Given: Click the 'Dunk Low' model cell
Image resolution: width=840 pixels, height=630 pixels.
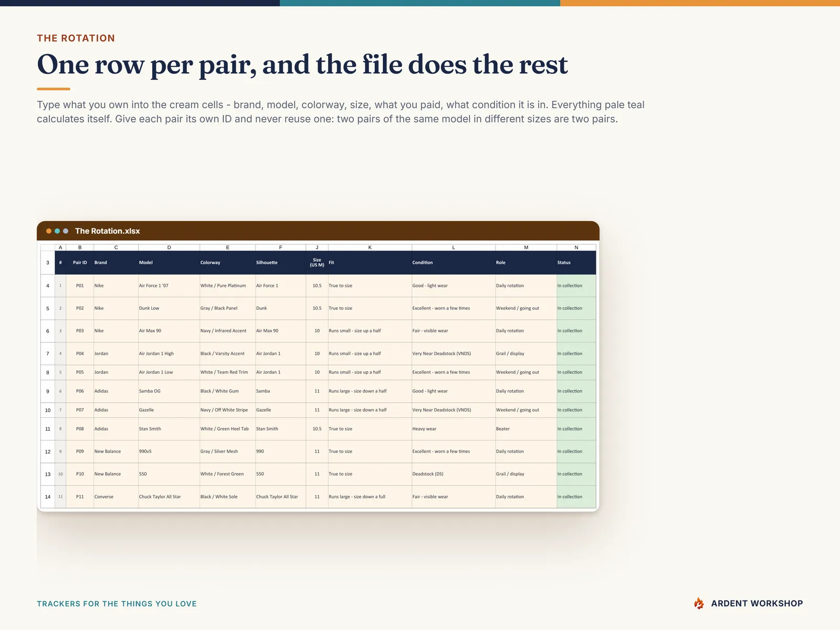Looking at the screenshot, I should [169, 308].
